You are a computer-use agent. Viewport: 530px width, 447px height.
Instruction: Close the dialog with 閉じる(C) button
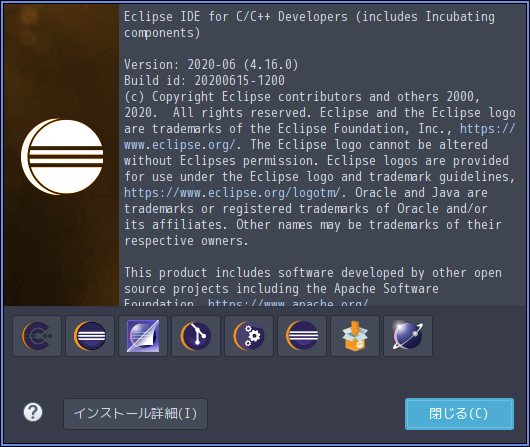point(459,414)
